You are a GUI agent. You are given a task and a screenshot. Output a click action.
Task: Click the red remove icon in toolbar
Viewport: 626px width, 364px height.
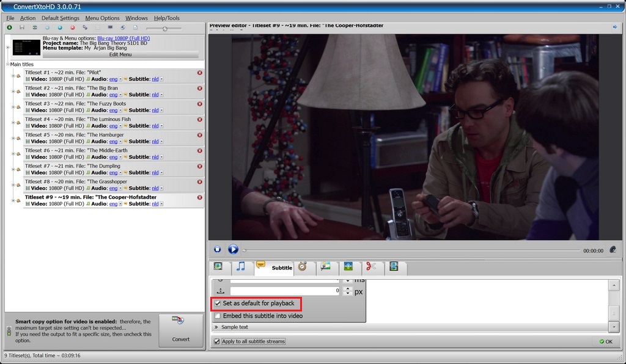[x=73, y=27]
